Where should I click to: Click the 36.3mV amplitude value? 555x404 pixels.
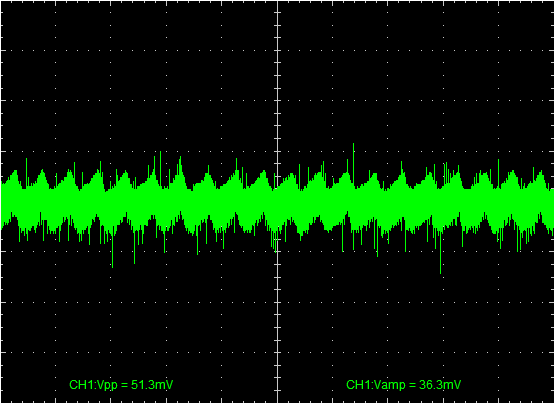440,385
